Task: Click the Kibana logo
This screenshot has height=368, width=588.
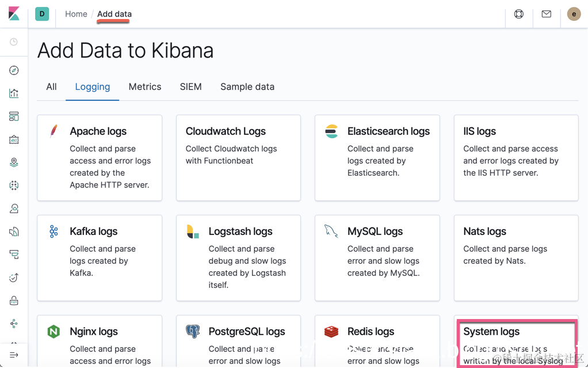Action: pos(14,14)
